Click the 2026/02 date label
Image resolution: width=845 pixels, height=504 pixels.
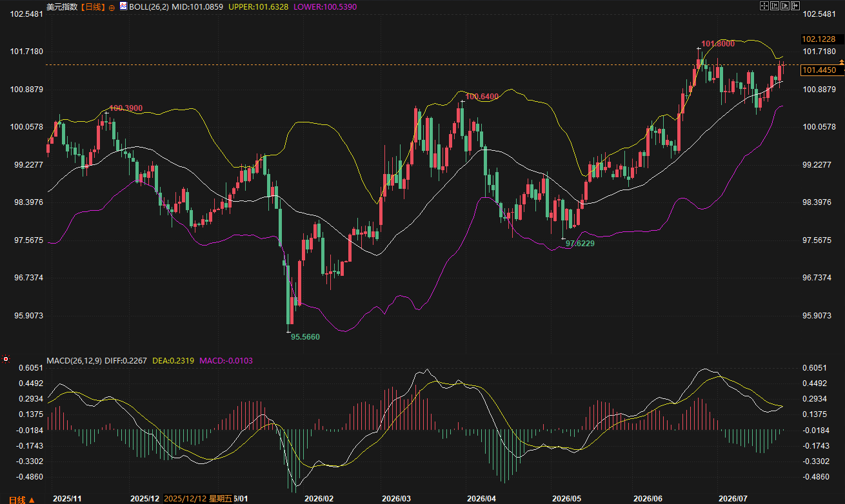point(319,499)
